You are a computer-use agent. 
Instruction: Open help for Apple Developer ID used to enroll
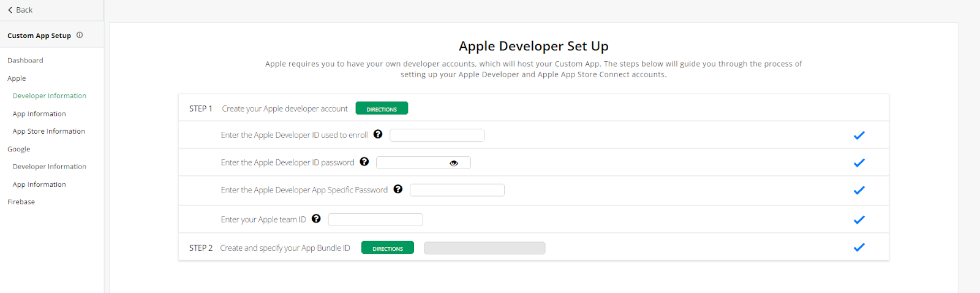point(378,134)
